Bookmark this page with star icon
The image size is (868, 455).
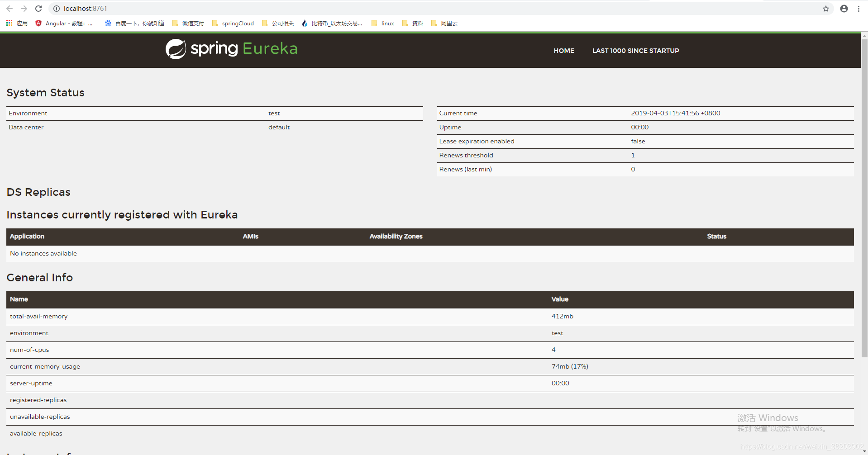click(826, 9)
